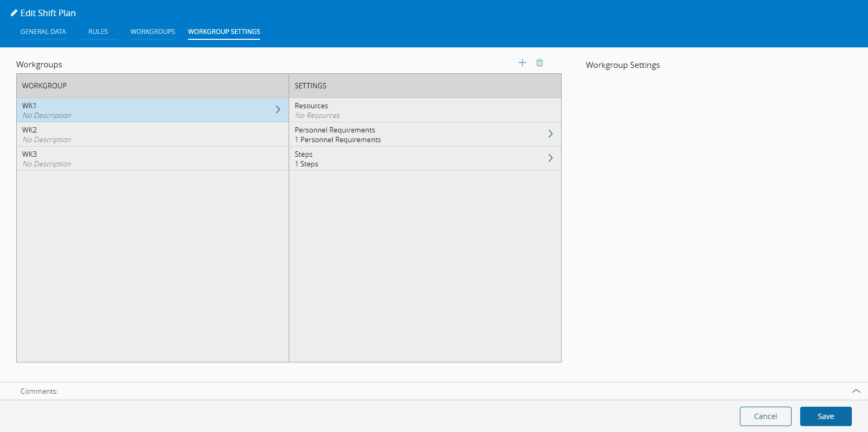Expand WK1 row chevron arrow
868x432 pixels.
click(x=278, y=110)
